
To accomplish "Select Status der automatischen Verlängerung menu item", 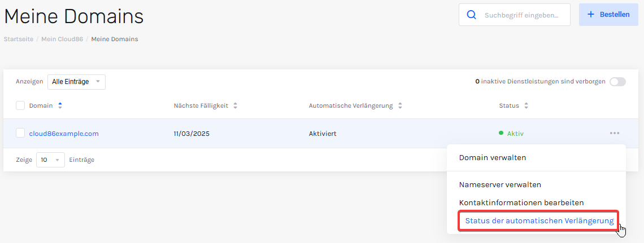I will pos(539,221).
